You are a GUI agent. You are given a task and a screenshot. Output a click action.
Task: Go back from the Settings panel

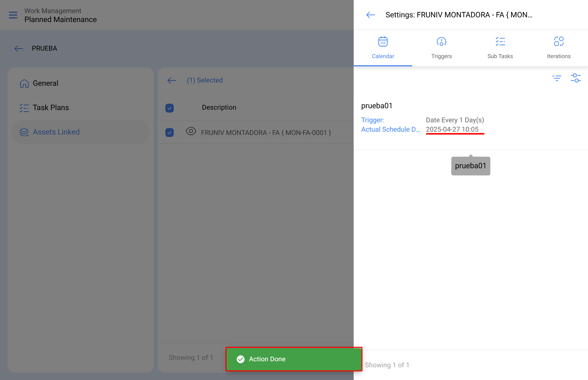click(x=370, y=15)
